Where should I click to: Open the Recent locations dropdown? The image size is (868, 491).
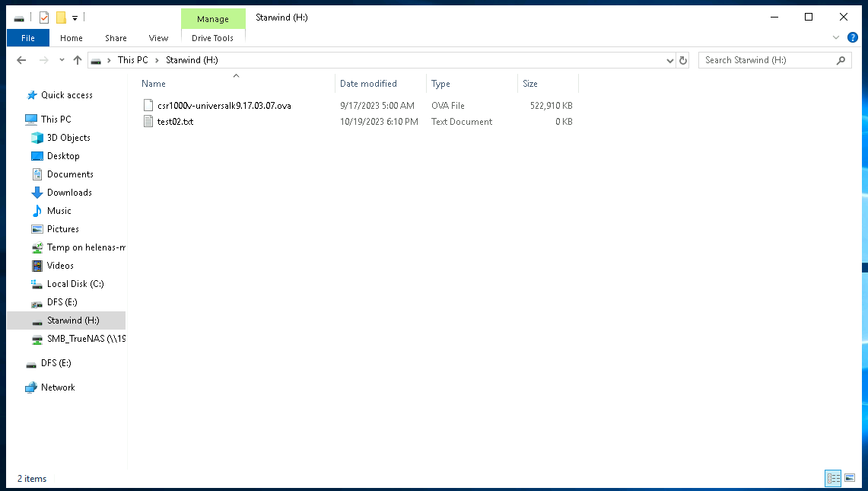[61, 61]
